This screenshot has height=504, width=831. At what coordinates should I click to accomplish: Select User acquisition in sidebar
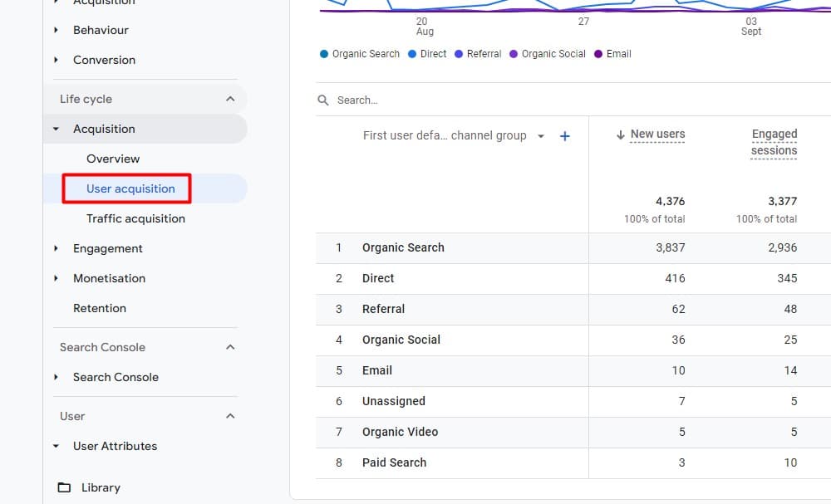(x=130, y=188)
